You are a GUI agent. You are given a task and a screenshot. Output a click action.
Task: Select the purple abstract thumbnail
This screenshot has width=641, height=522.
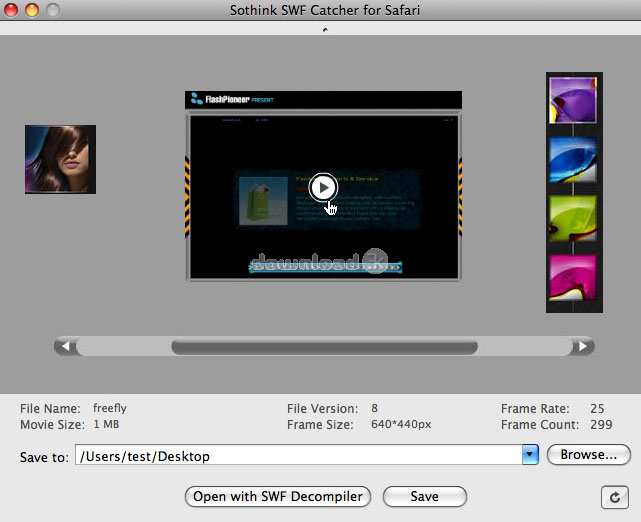[573, 100]
